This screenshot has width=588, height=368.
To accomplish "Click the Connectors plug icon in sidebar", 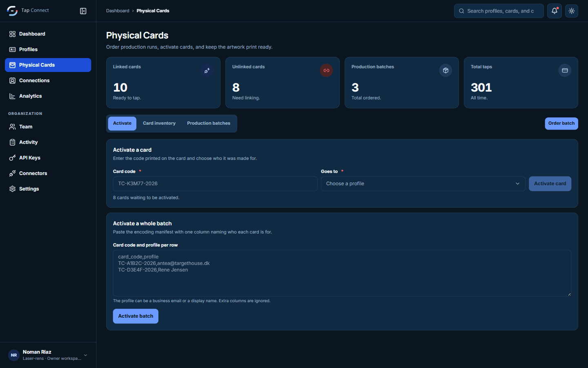I will click(13, 173).
